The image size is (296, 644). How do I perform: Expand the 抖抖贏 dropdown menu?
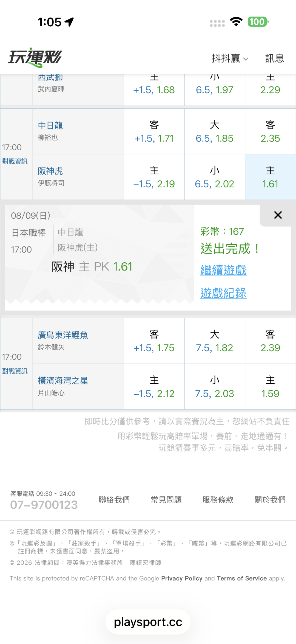click(x=230, y=58)
